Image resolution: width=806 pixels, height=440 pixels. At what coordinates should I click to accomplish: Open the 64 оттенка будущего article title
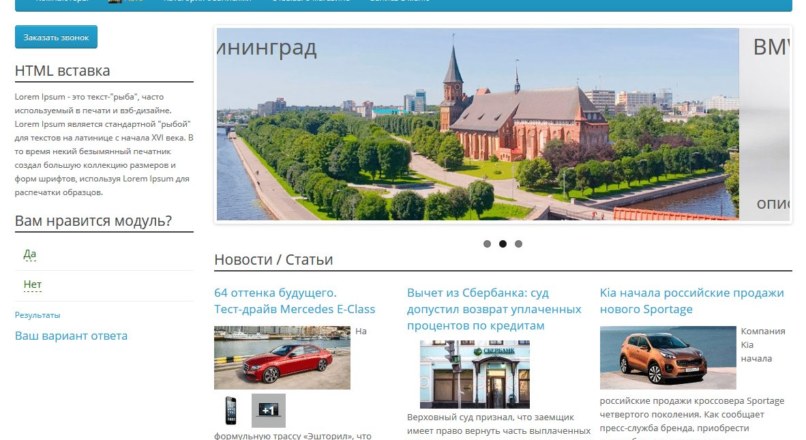(295, 301)
